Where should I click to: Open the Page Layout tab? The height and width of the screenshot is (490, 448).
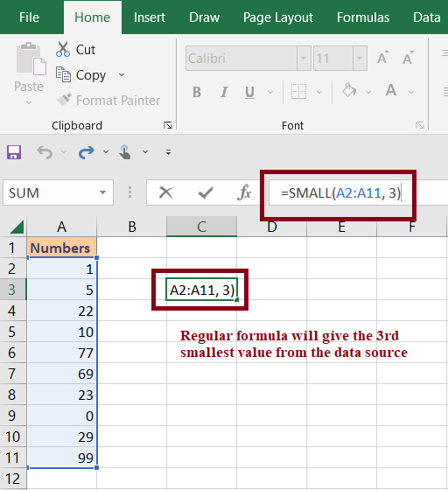tap(278, 17)
